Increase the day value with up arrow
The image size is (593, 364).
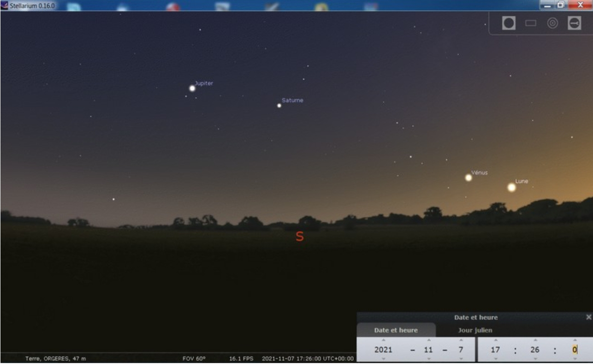pos(461,340)
